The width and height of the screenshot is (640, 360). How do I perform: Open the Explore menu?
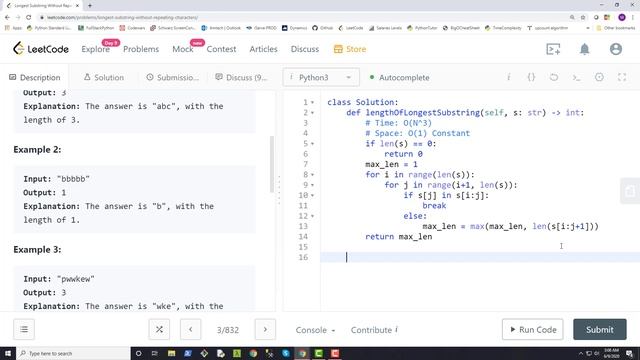(x=96, y=49)
